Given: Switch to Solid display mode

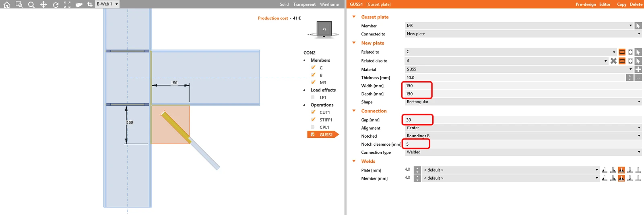Looking at the screenshot, I should coord(284,4).
